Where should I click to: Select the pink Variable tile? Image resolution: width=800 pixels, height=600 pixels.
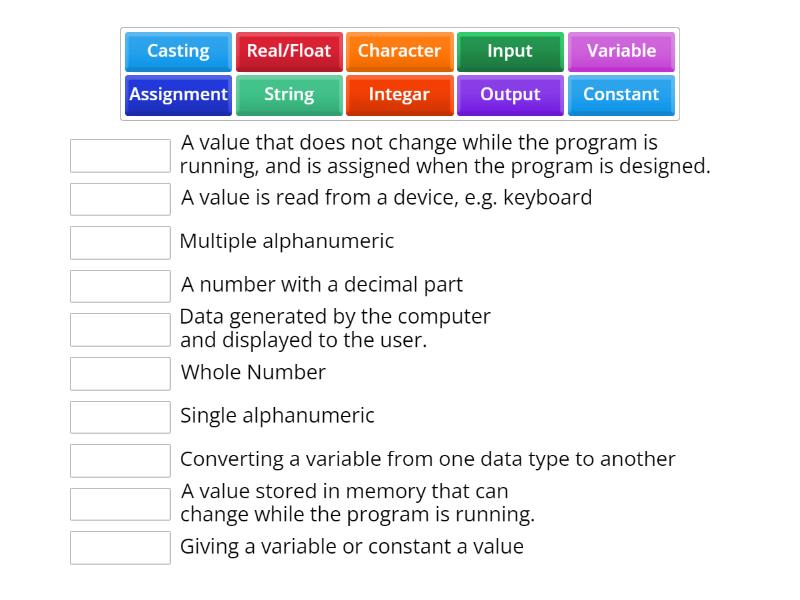click(621, 51)
